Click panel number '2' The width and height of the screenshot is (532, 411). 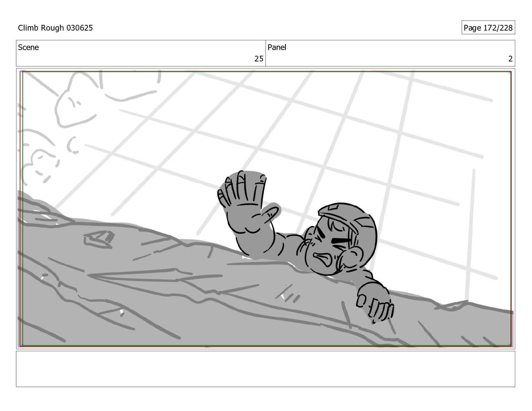coord(510,59)
